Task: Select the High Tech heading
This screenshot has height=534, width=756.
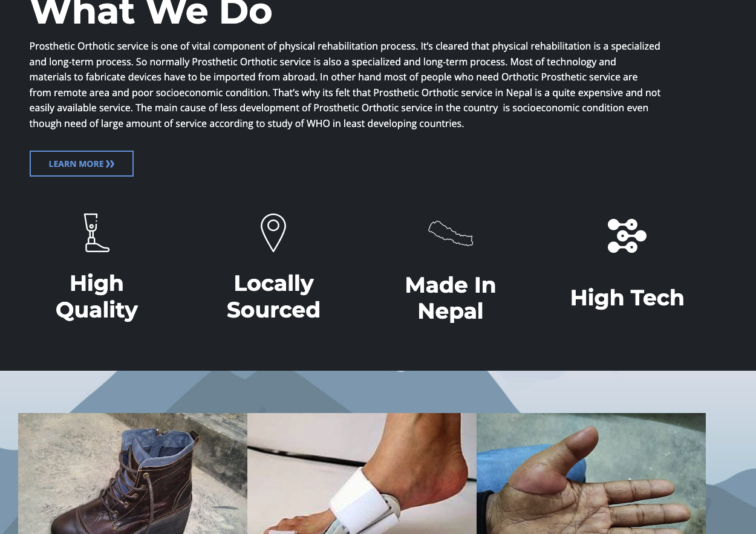Action: [x=627, y=298]
